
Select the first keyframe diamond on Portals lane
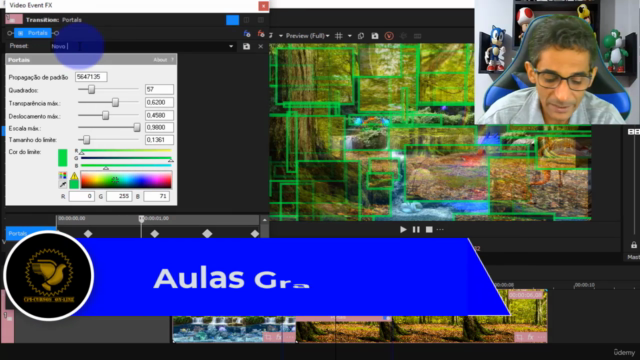(x=88, y=234)
